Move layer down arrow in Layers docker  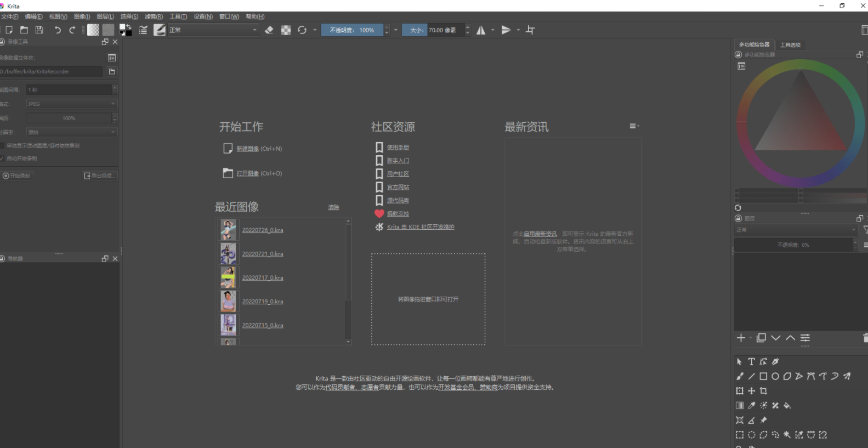[x=776, y=338]
